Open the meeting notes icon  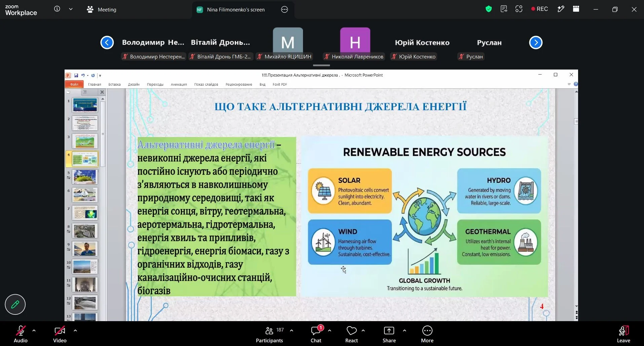point(504,9)
